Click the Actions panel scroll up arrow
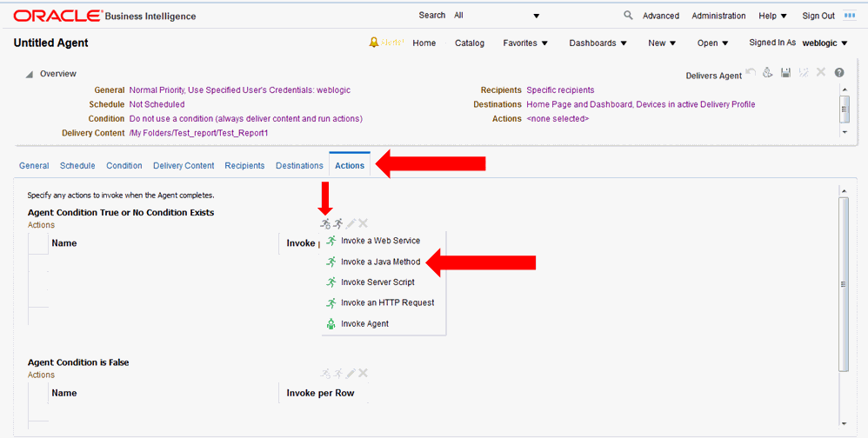 844,191
